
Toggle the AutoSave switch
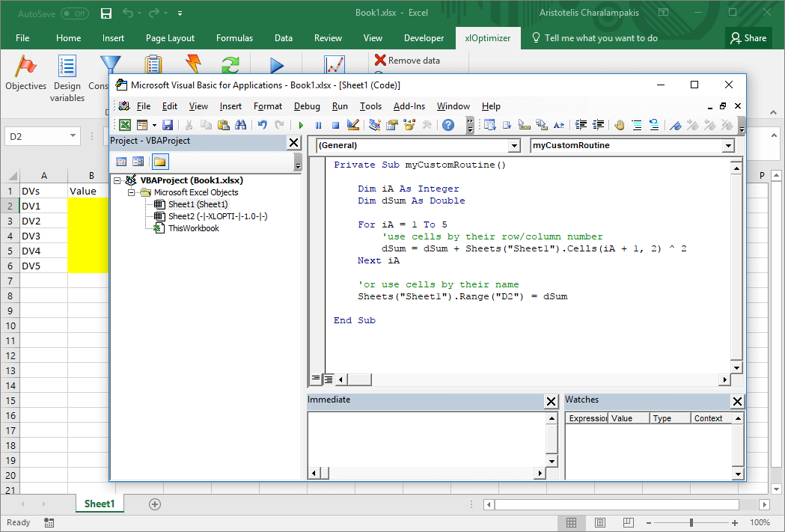[74, 13]
